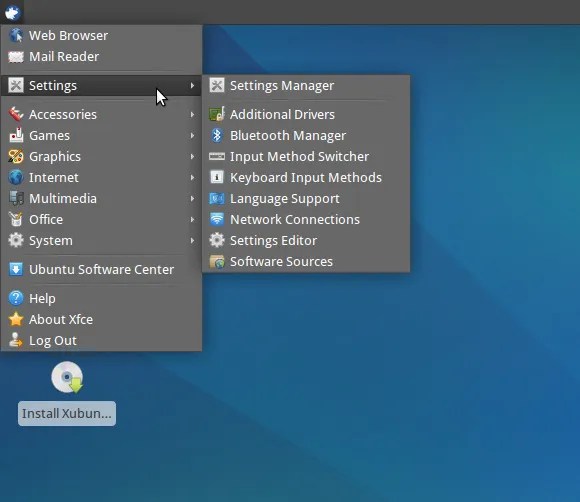Select the Input Method Switcher entry
The width and height of the screenshot is (580, 502).
306,156
